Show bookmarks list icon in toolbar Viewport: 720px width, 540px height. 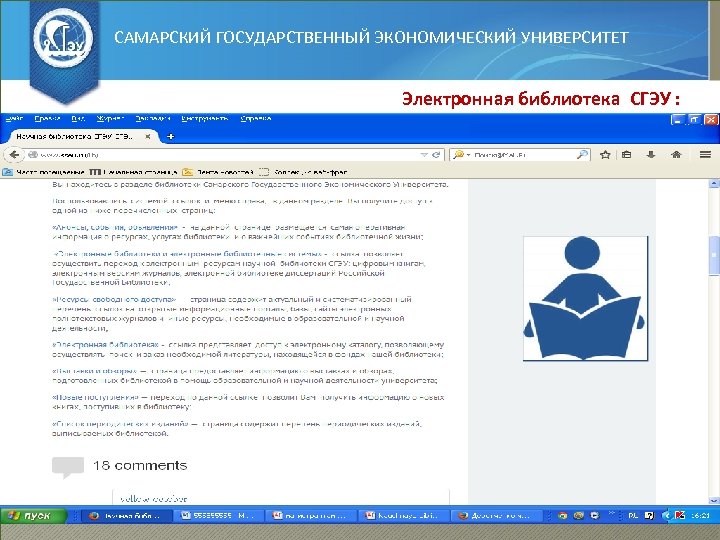[x=627, y=155]
